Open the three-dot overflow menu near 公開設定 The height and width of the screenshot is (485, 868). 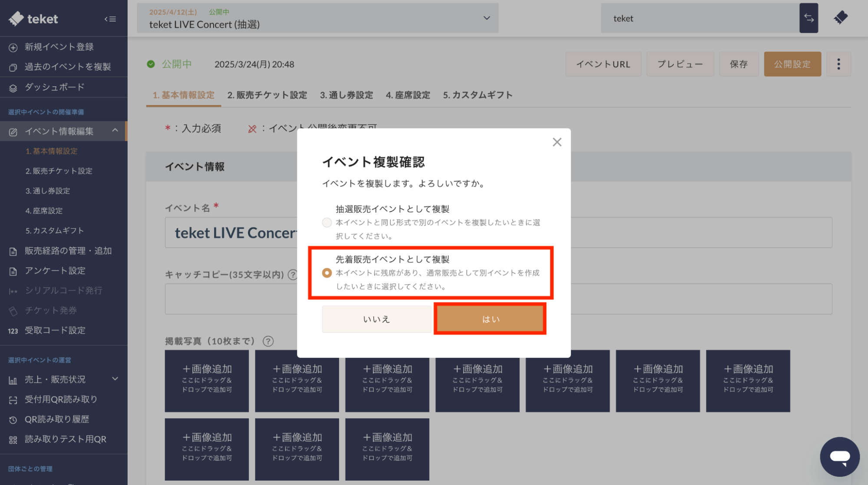838,64
